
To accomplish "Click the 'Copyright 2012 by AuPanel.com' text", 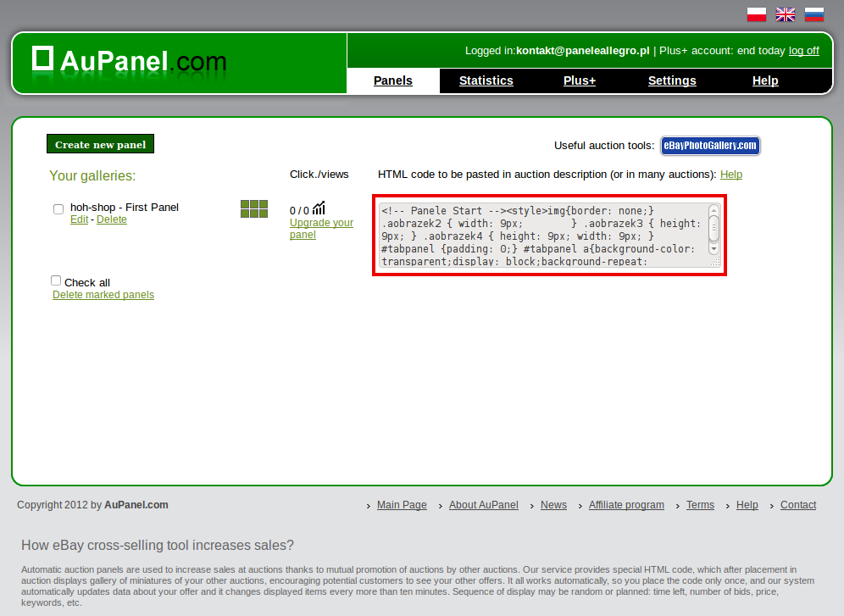I will pyautogui.click(x=92, y=505).
